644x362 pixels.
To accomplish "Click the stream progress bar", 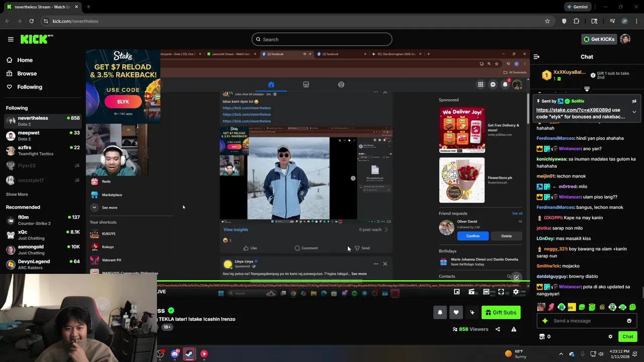I will (342, 281).
